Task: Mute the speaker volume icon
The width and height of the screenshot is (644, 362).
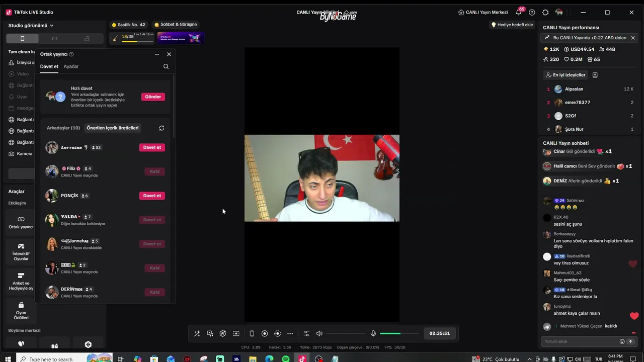Action: pyautogui.click(x=319, y=333)
